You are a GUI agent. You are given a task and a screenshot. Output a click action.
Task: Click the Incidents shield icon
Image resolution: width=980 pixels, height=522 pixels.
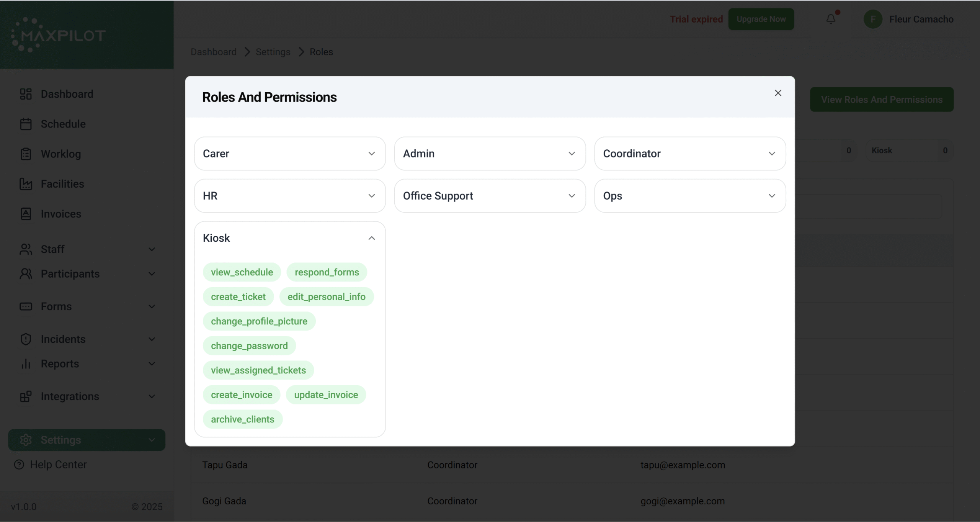[26, 339]
